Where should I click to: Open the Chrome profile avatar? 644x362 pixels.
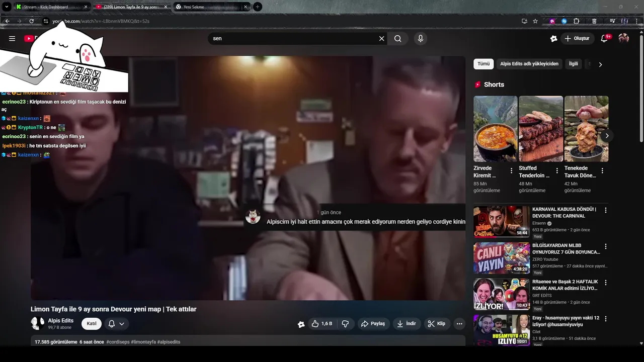624,21
